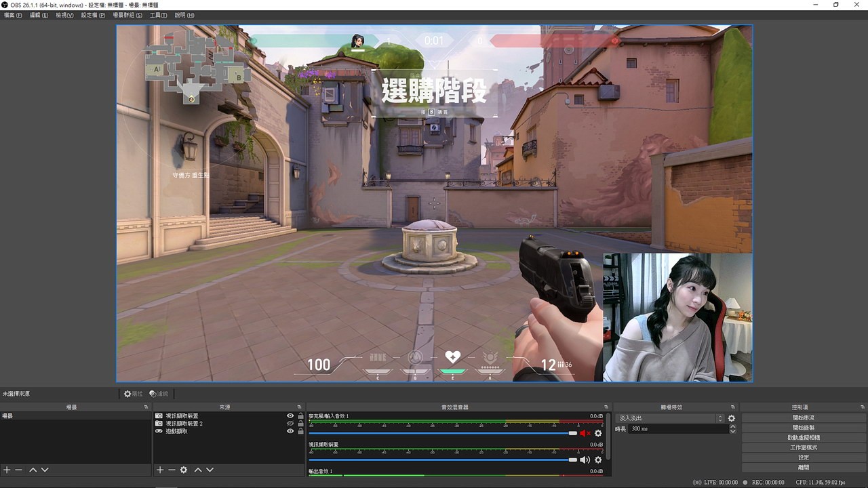
Task: Click the 300 ms duration input field
Action: 678,429
